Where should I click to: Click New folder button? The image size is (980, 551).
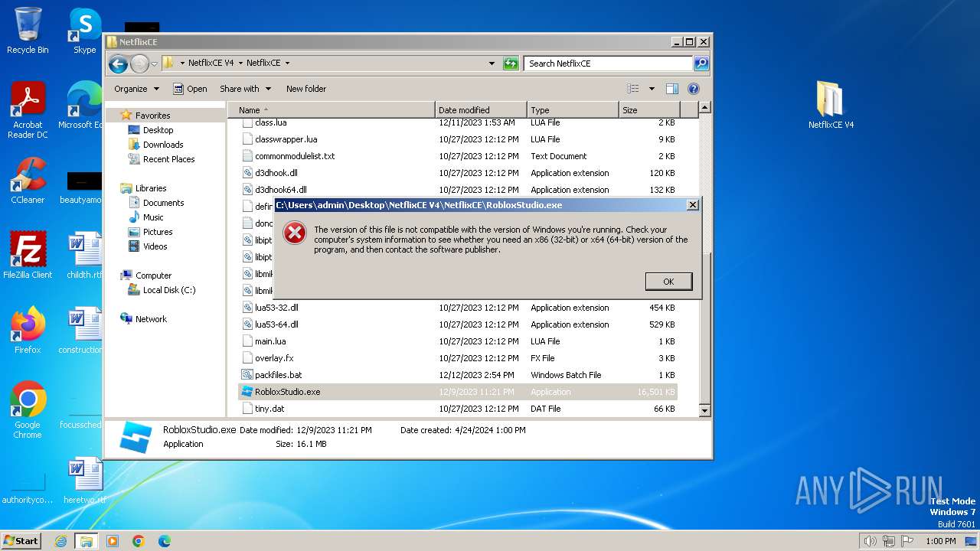pyautogui.click(x=306, y=89)
